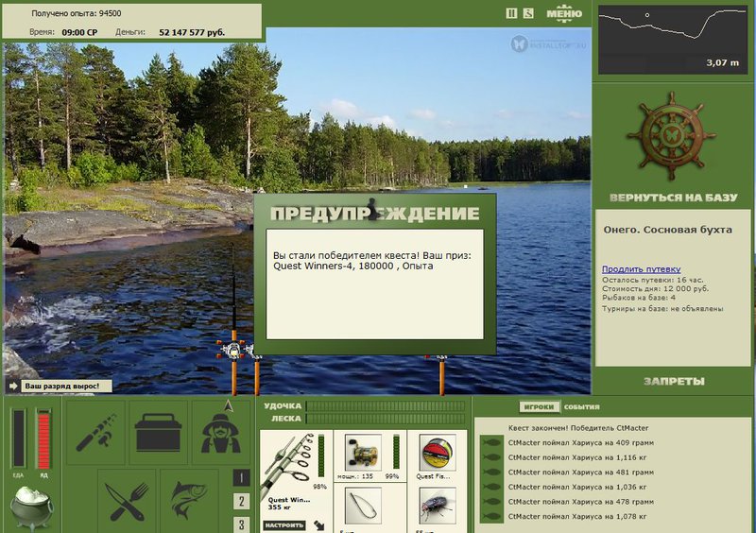Switch to the СОБЫТИЯ tab
The image size is (756, 533).
point(582,407)
